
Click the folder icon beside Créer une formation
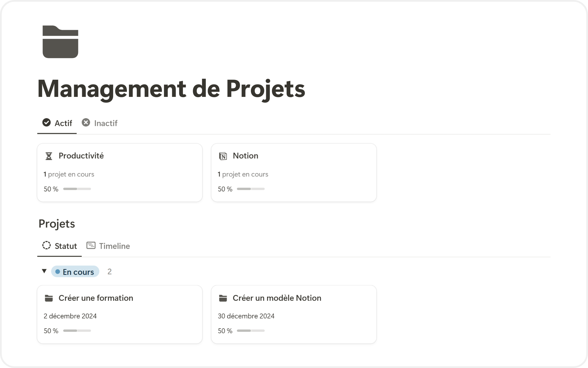[x=49, y=298]
